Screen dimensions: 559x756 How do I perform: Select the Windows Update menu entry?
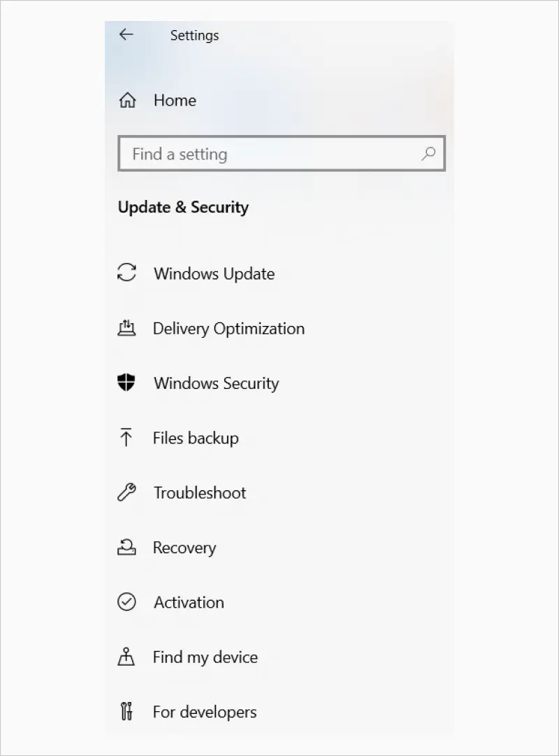tap(213, 273)
